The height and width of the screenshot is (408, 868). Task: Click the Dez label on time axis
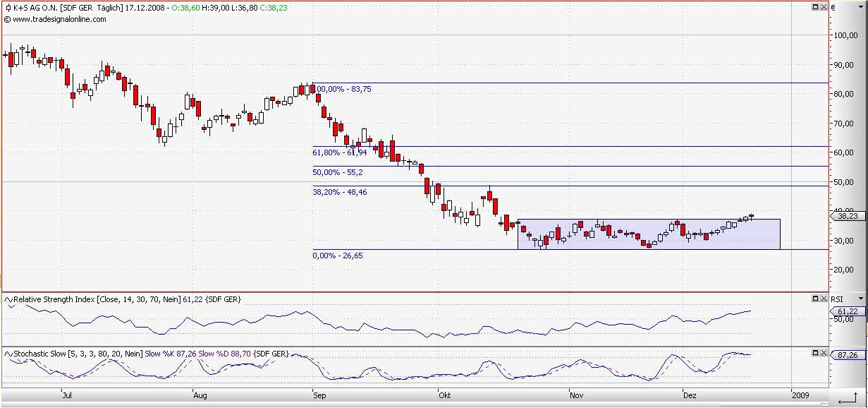click(689, 396)
